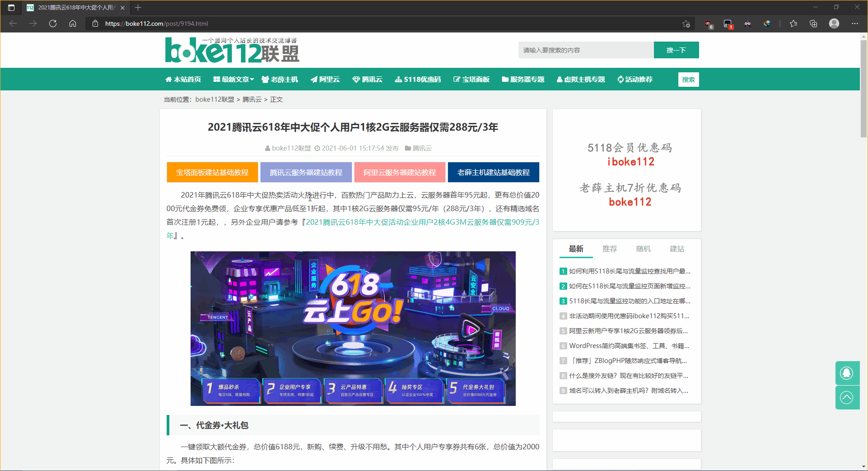Open 宝塔面板 nav item
868x471 pixels.
tap(471, 80)
